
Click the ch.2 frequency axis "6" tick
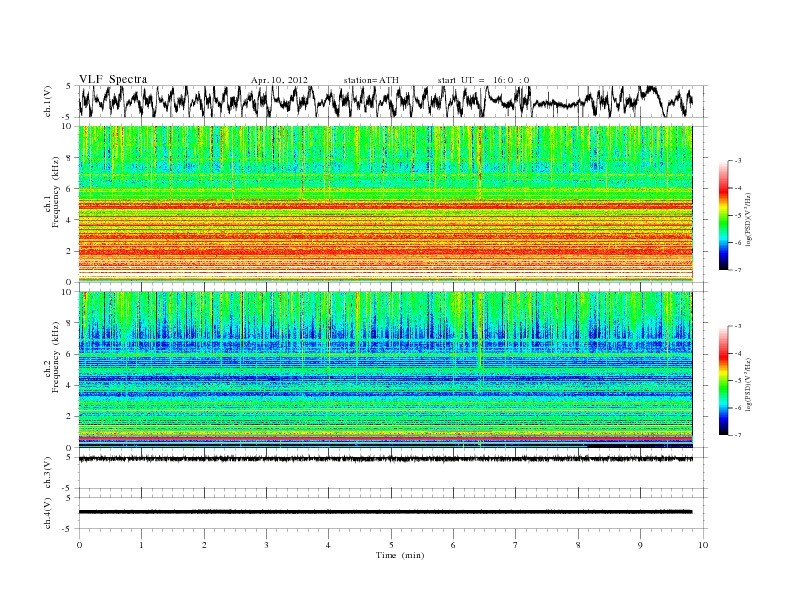[70, 354]
